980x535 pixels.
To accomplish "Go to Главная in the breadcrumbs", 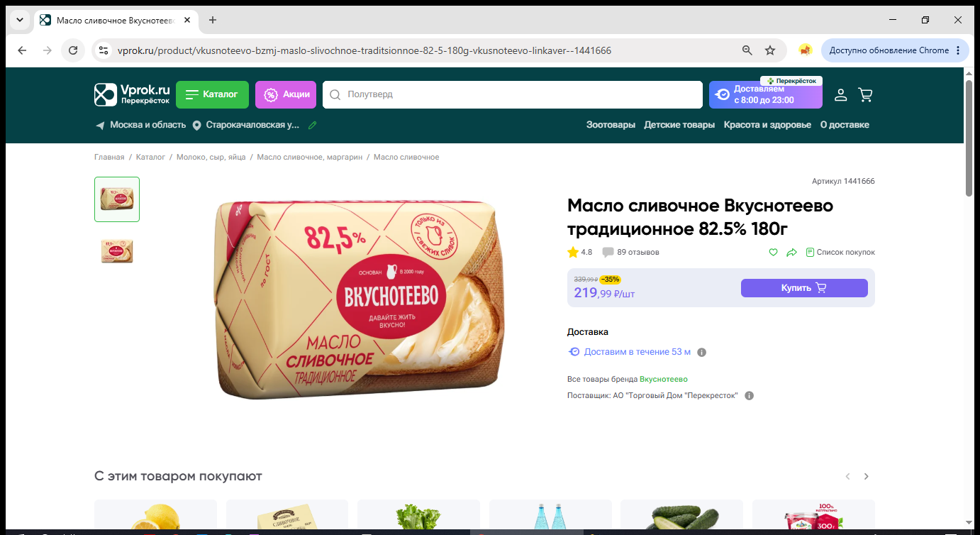I will pos(109,157).
